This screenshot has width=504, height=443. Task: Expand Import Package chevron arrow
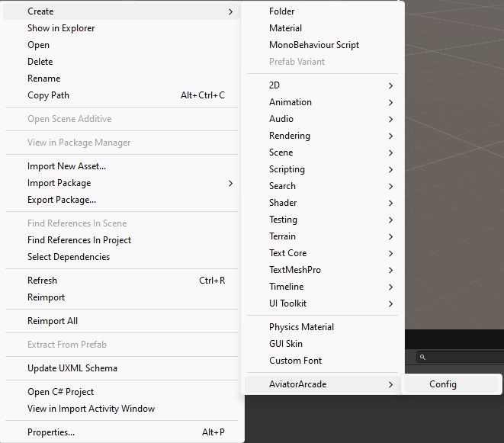pos(230,183)
